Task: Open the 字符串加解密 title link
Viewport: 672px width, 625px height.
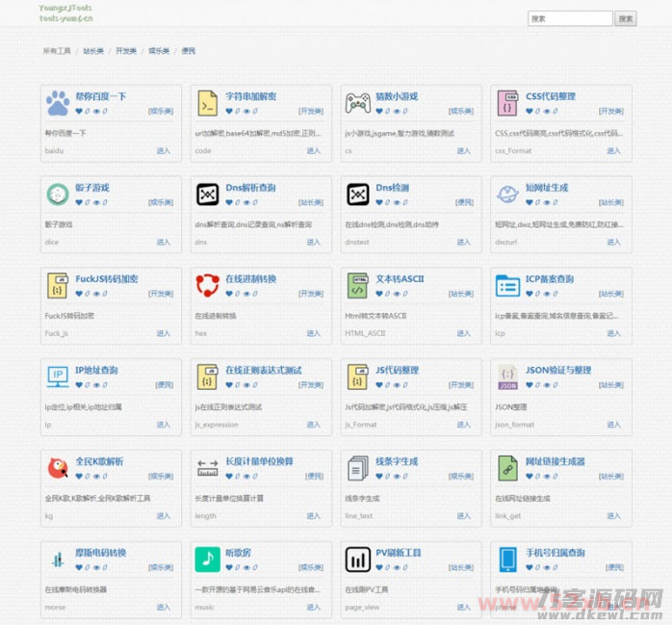Action: click(250, 96)
